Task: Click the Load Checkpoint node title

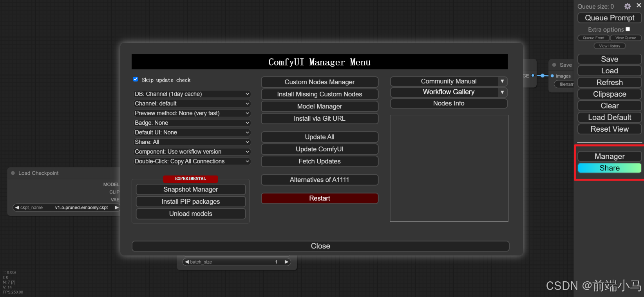Action: (38, 173)
